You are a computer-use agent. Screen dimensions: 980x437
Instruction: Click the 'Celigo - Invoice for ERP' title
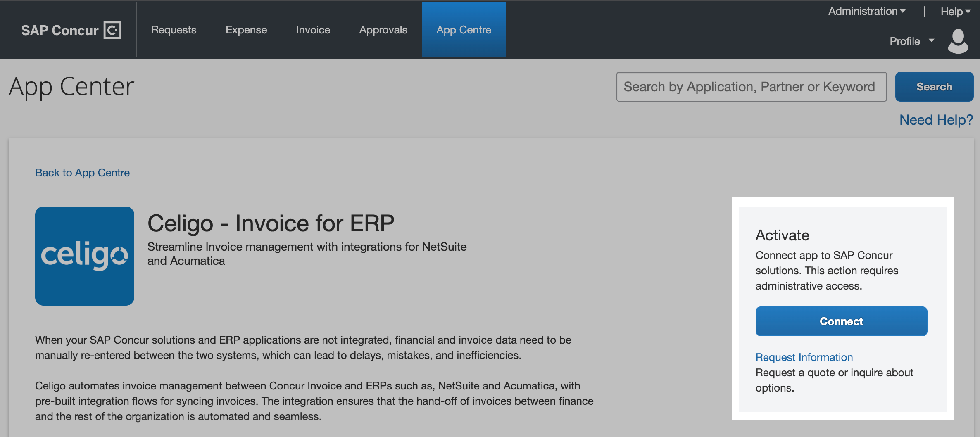(x=271, y=223)
